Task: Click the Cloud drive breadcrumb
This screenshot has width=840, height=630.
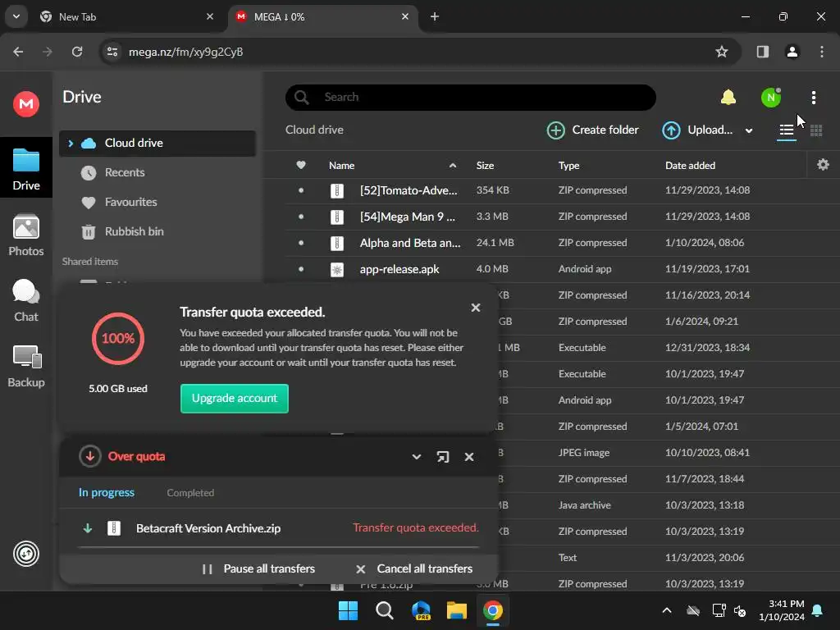Action: 314,130
